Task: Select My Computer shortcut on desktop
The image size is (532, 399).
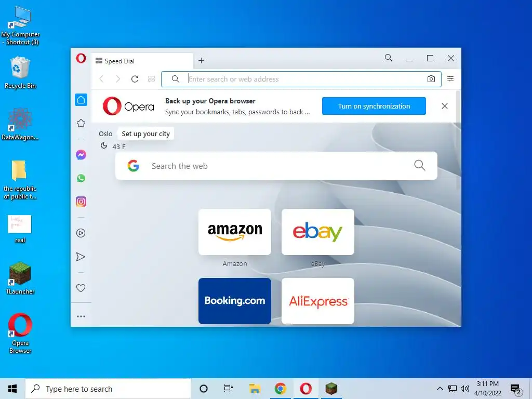Action: (20, 26)
